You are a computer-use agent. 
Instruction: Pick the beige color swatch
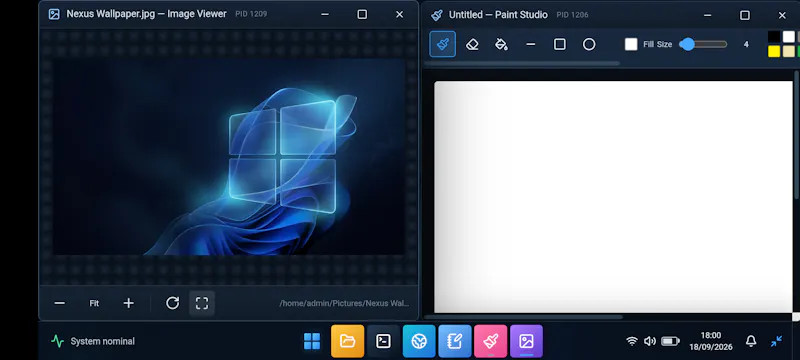[x=789, y=52]
